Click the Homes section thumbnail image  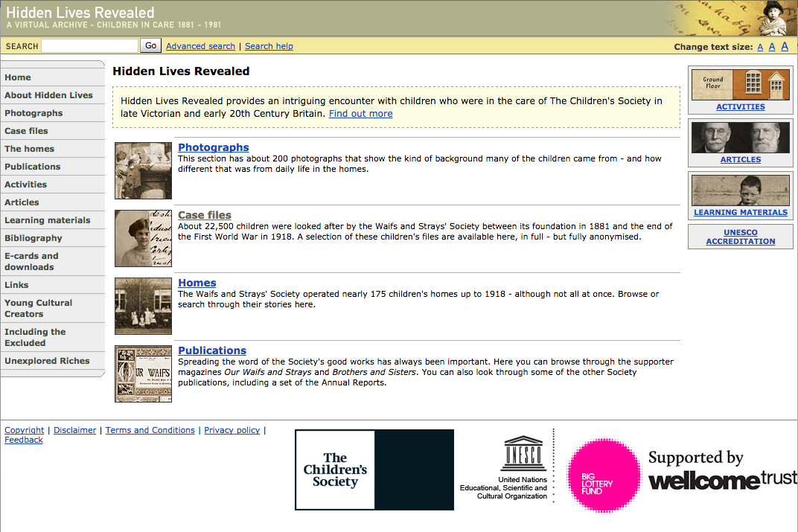[143, 306]
